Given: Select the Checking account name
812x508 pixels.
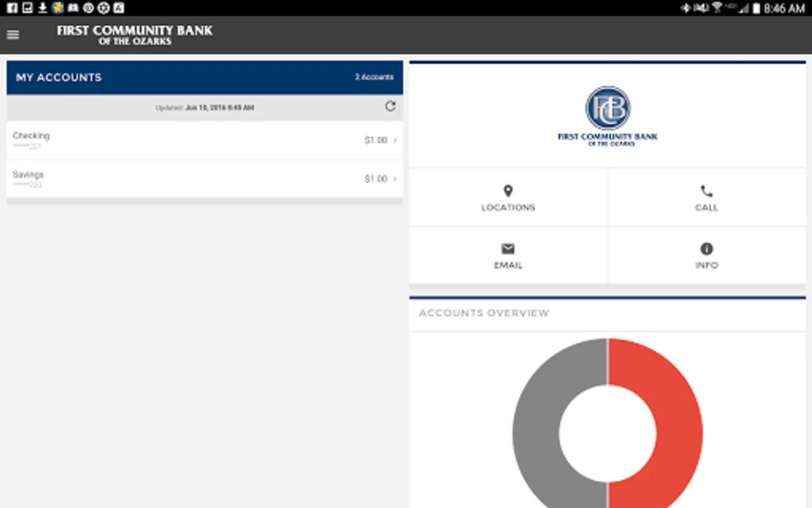Looking at the screenshot, I should [31, 135].
